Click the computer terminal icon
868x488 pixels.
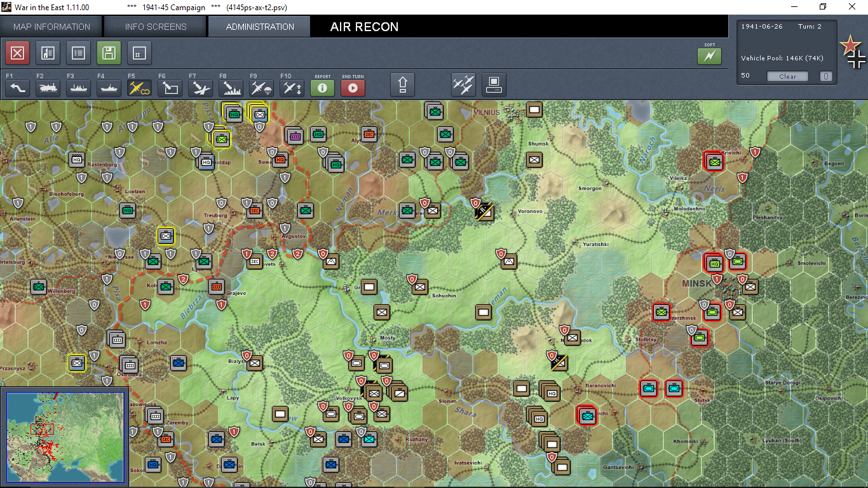[x=494, y=84]
